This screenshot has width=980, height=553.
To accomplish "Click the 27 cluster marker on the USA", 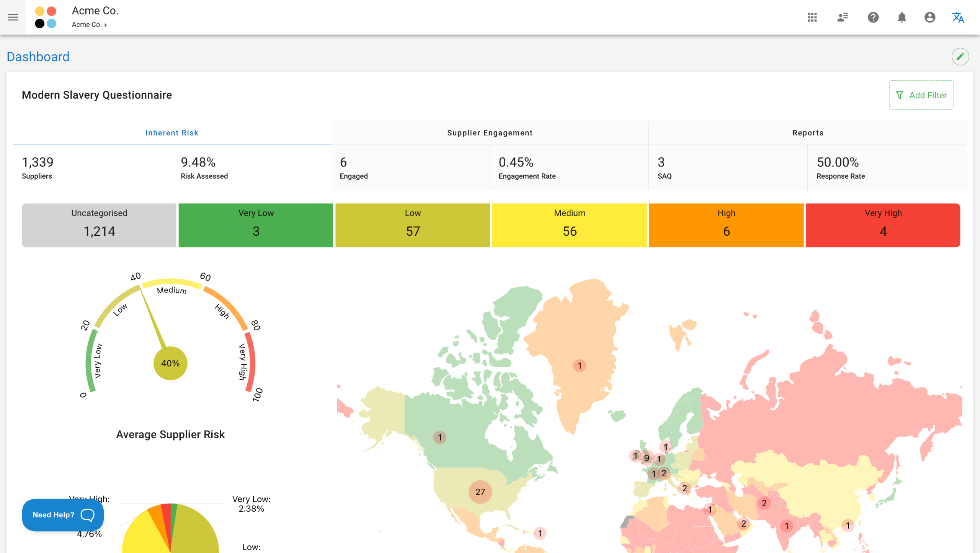I will pos(480,492).
